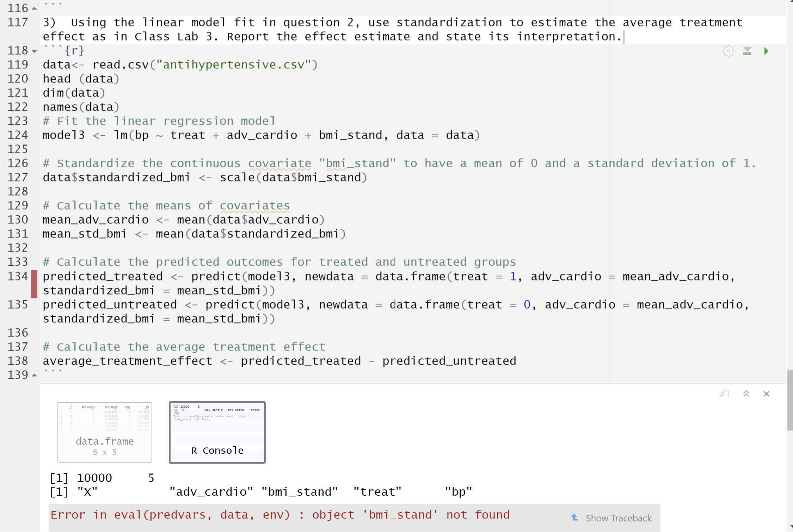Select the R Console output thumbnail

(217, 432)
